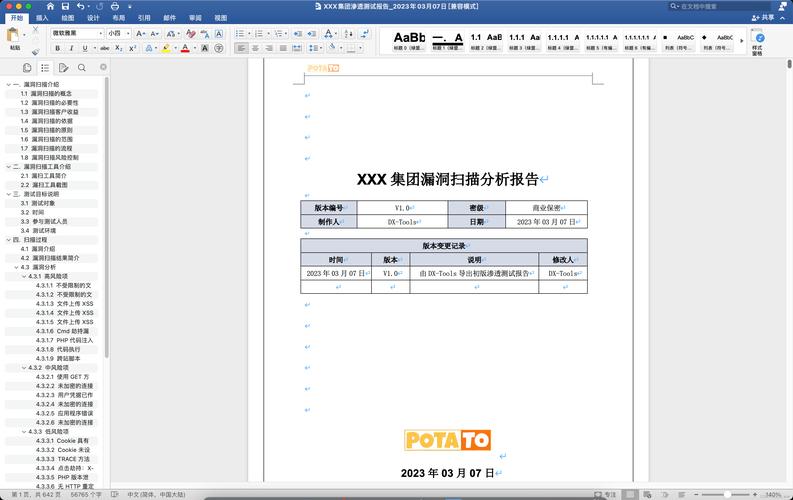The image size is (793, 500).
Task: Print the document using the printer icon
Action: point(115,7)
